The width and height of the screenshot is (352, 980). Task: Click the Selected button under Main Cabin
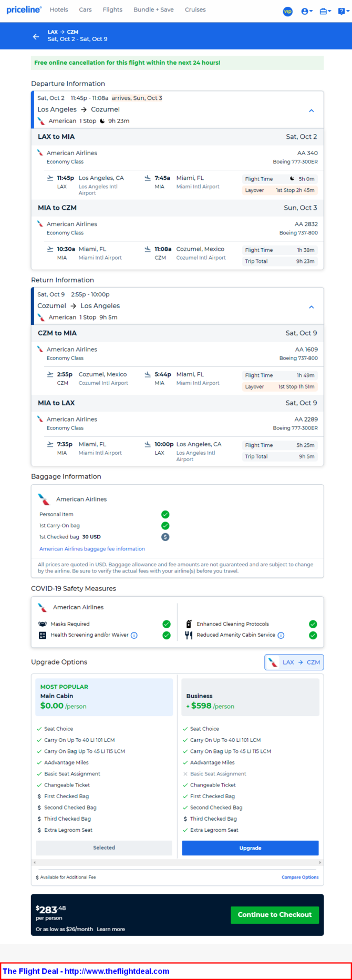104,848
